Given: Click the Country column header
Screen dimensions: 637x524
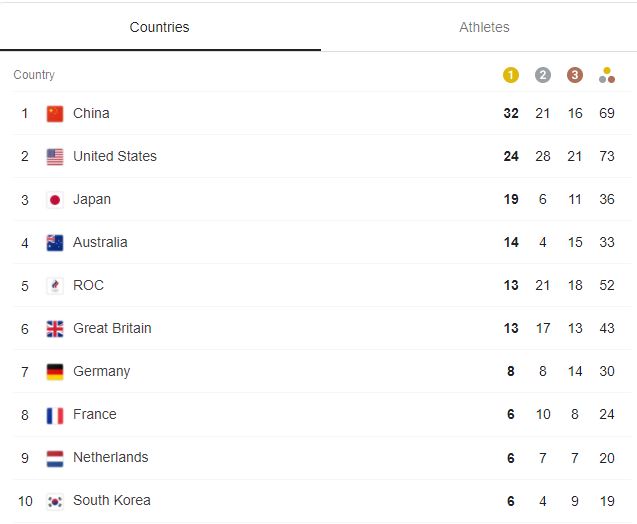Looking at the screenshot, I should pyautogui.click(x=34, y=75).
